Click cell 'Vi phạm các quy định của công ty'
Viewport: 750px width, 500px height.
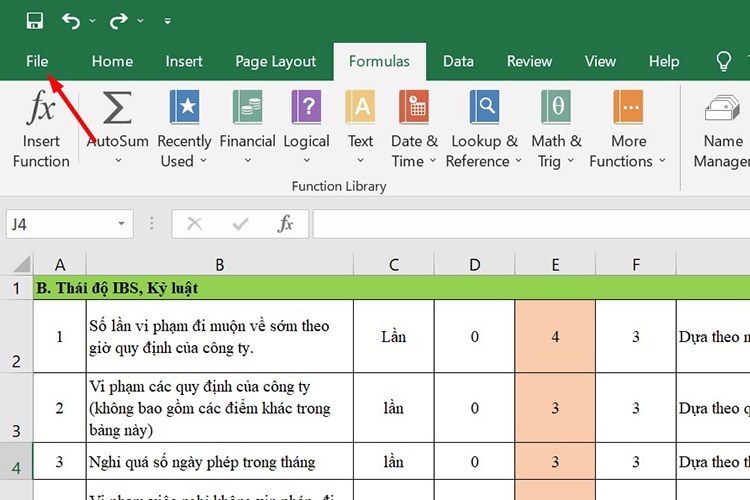[220, 408]
